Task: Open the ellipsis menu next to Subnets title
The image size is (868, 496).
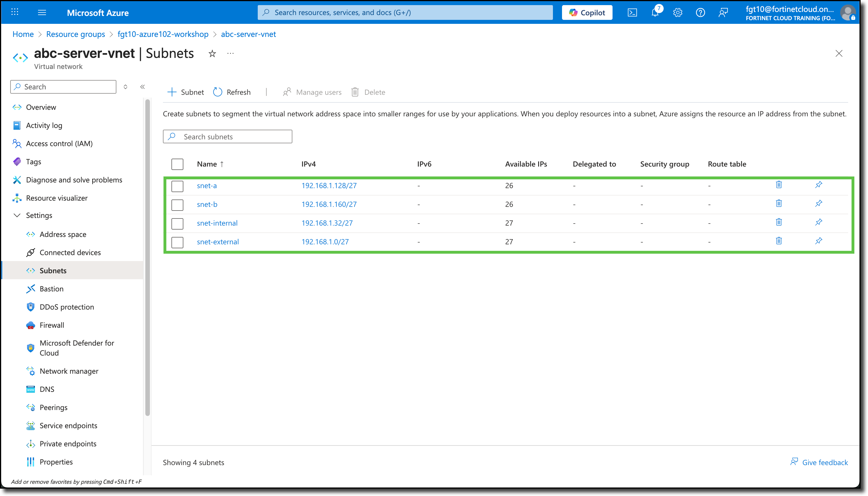Action: point(230,53)
